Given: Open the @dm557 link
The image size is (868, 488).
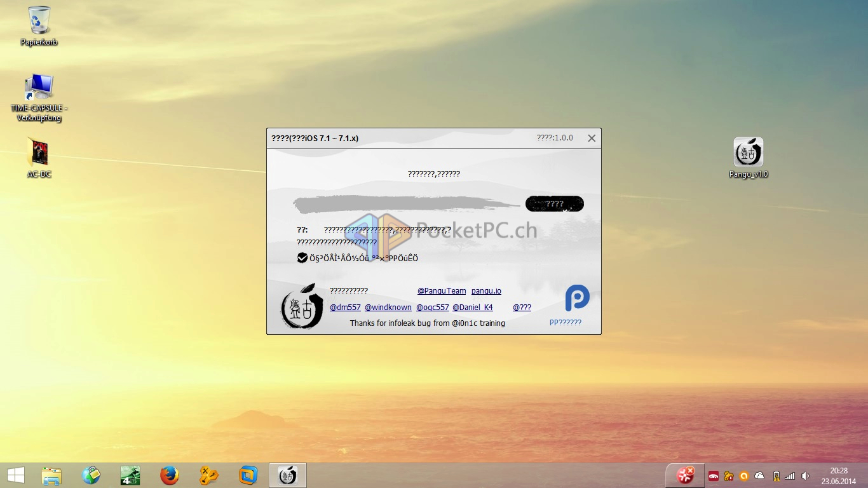Looking at the screenshot, I should tap(345, 308).
